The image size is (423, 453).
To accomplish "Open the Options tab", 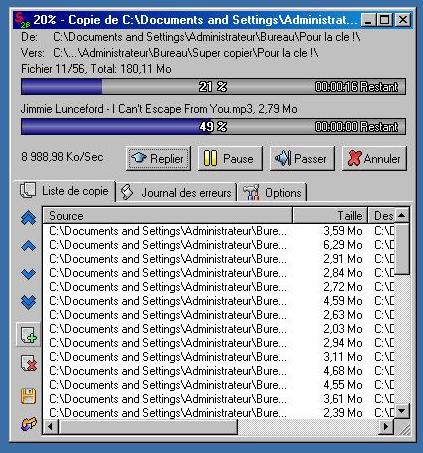I will pyautogui.click(x=273, y=192).
